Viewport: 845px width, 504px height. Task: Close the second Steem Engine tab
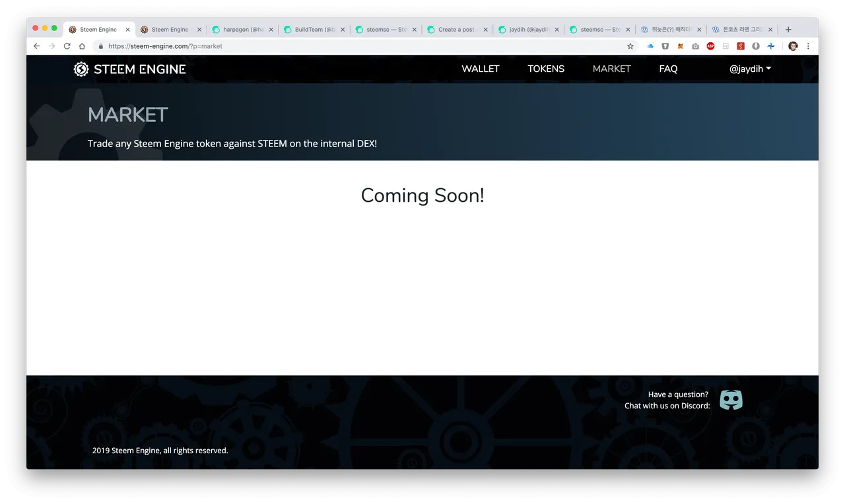pyautogui.click(x=199, y=30)
